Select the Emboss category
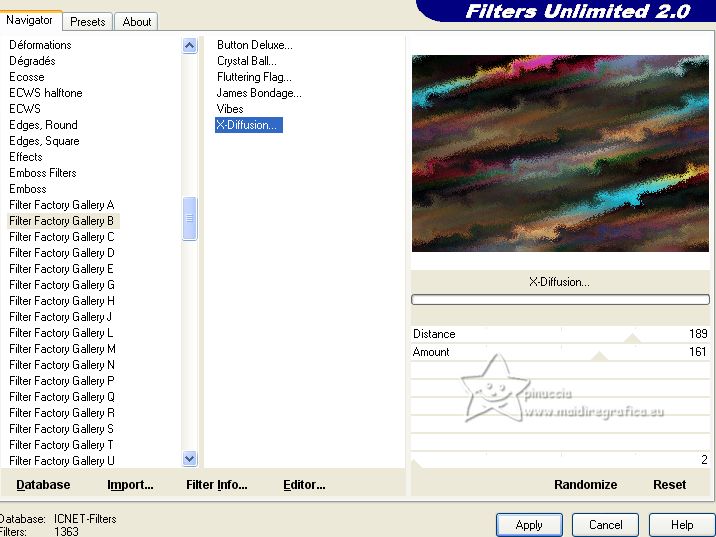The image size is (716, 537). (x=27, y=189)
